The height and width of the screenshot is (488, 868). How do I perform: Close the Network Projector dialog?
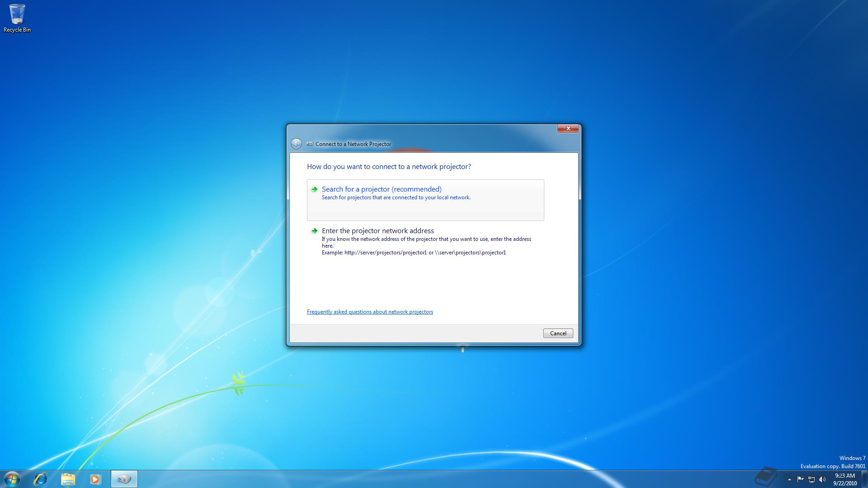click(x=568, y=128)
